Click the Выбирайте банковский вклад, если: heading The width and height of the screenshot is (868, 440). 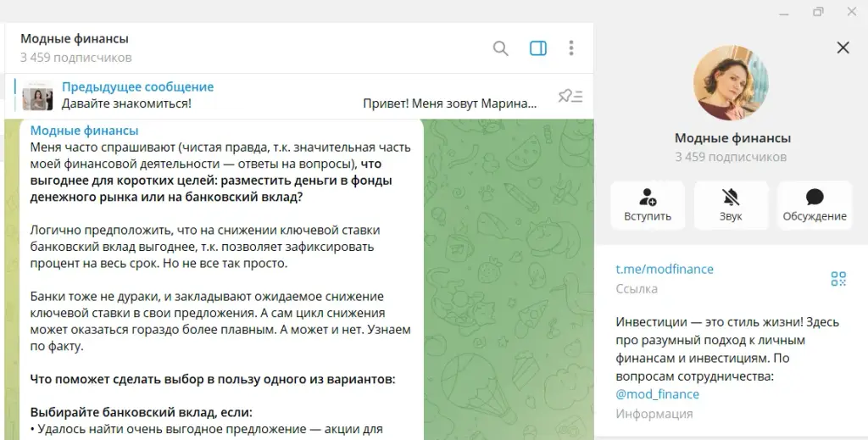[142, 413]
